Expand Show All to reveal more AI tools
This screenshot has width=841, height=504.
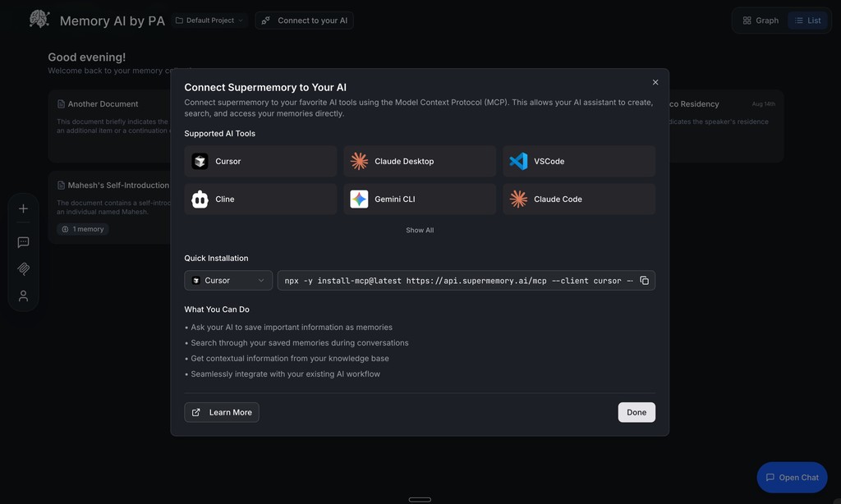click(420, 230)
